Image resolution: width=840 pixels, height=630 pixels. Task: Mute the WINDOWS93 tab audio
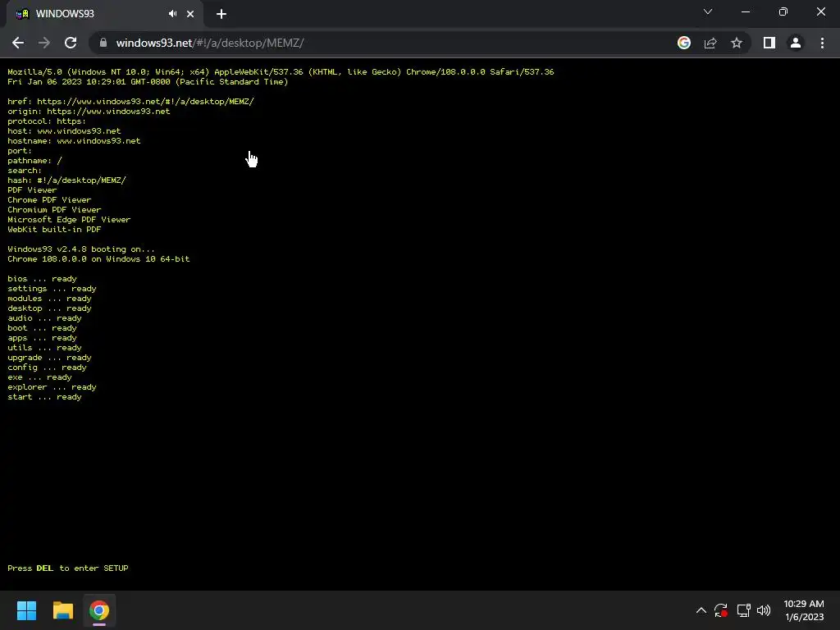coord(172,14)
